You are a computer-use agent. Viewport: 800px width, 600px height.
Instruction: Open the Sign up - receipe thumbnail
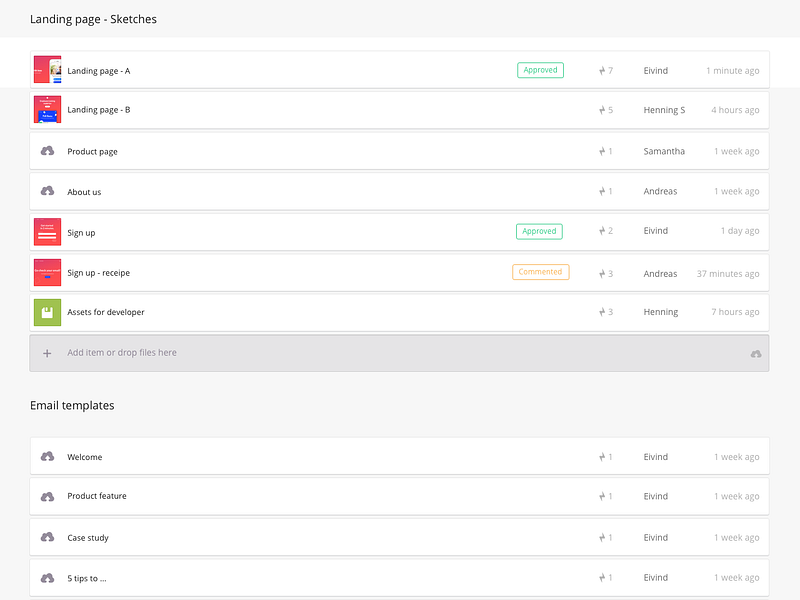coord(47,272)
